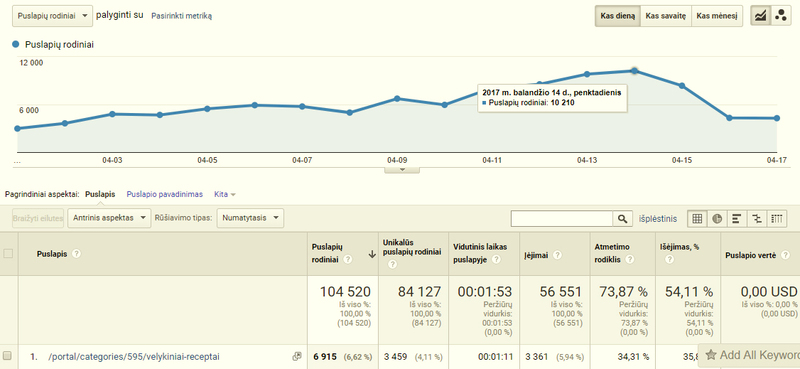
Task: Switch to motion chart view icon
Action: pyautogui.click(x=781, y=16)
